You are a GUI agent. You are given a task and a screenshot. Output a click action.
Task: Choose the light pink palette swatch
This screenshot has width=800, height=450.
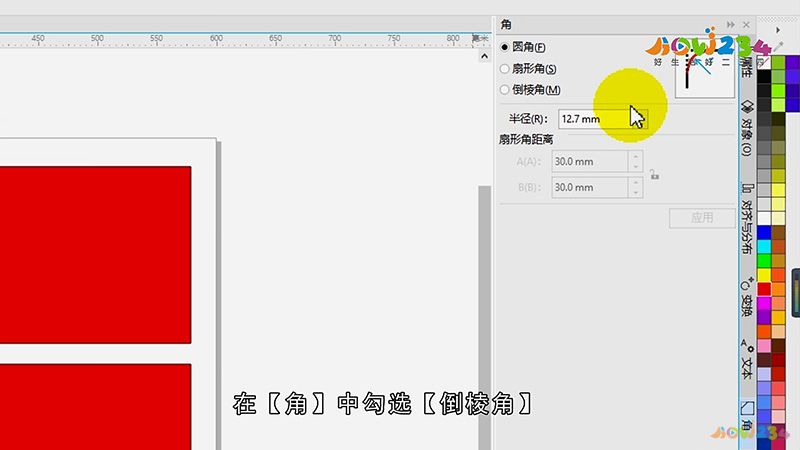(764, 345)
